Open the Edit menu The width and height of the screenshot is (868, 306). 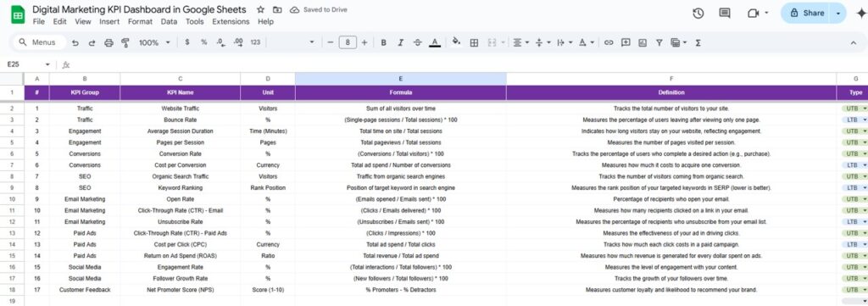coord(59,21)
